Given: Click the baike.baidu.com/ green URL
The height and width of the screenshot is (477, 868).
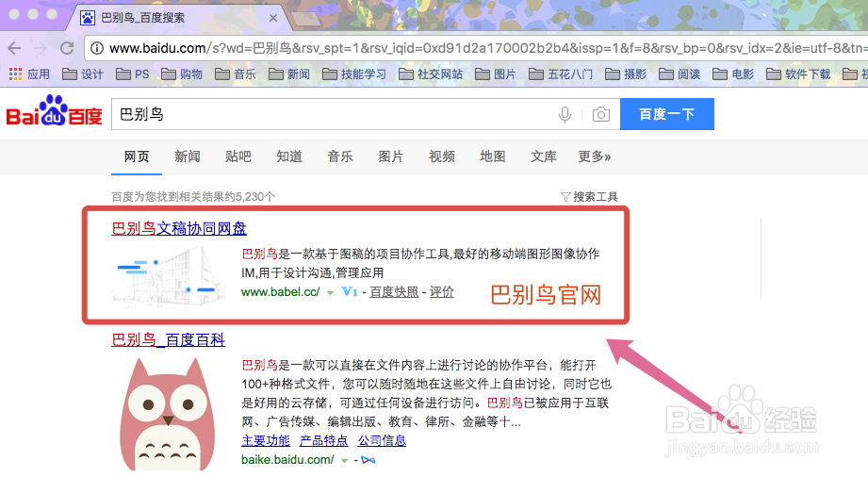Looking at the screenshot, I should [x=287, y=460].
